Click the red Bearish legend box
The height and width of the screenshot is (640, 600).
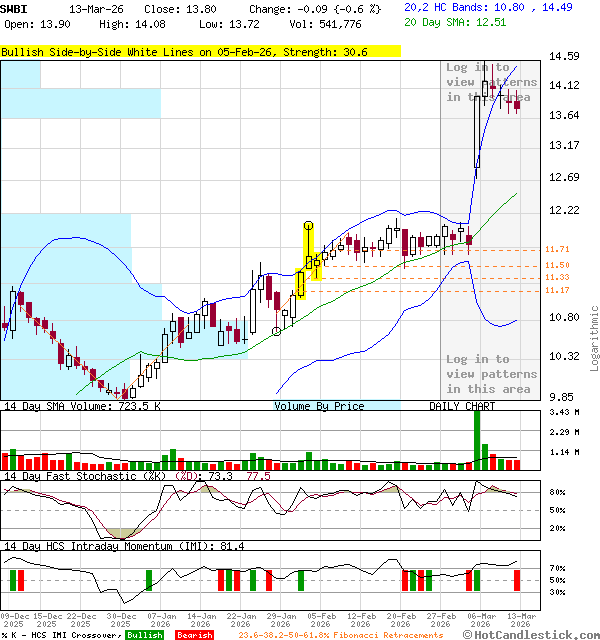pyautogui.click(x=194, y=635)
